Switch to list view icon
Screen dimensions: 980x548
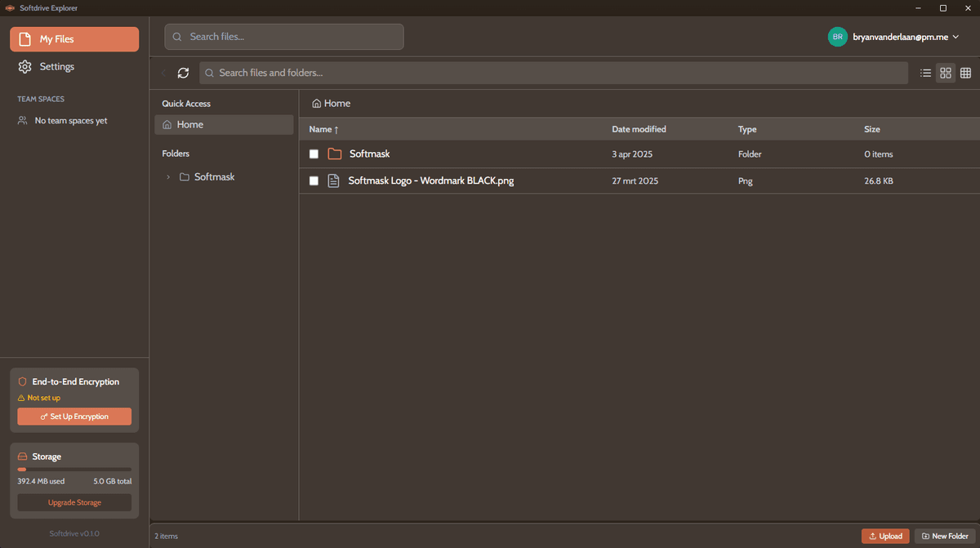tap(925, 73)
